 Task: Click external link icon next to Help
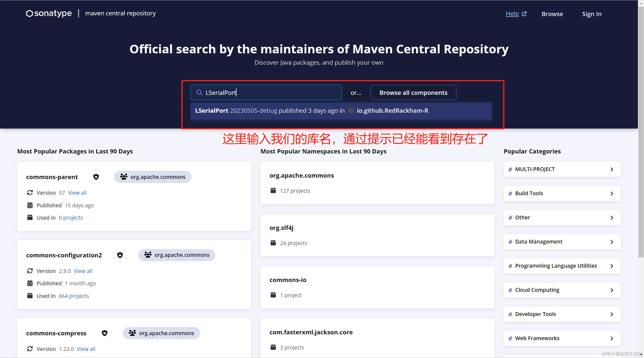point(524,14)
